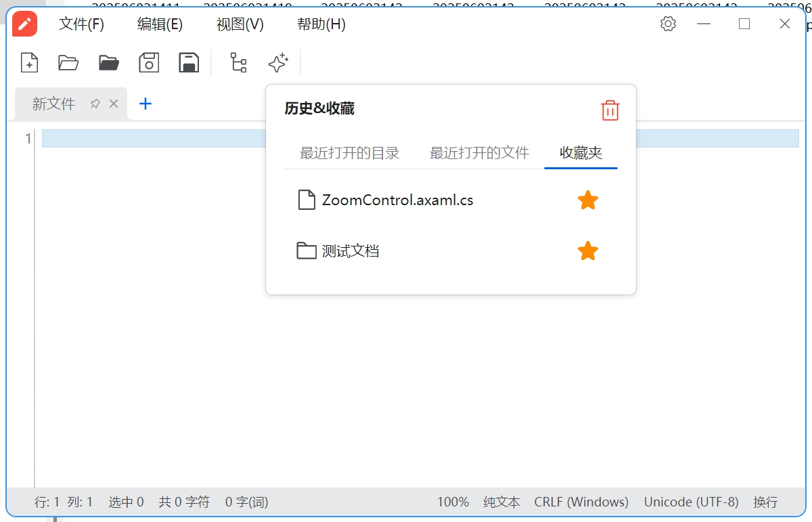Image resolution: width=812 pixels, height=522 pixels.
Task: Click the filled dark save disk icon
Action: (189, 63)
